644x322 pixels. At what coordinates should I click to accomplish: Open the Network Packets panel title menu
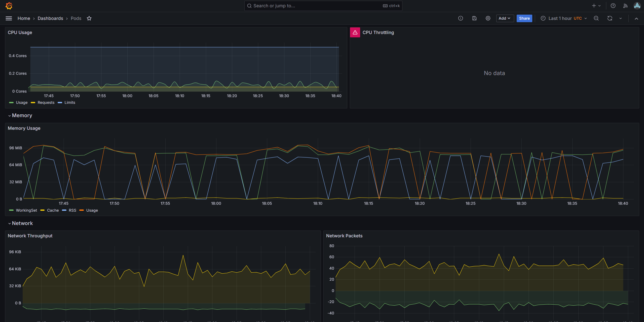(x=344, y=236)
